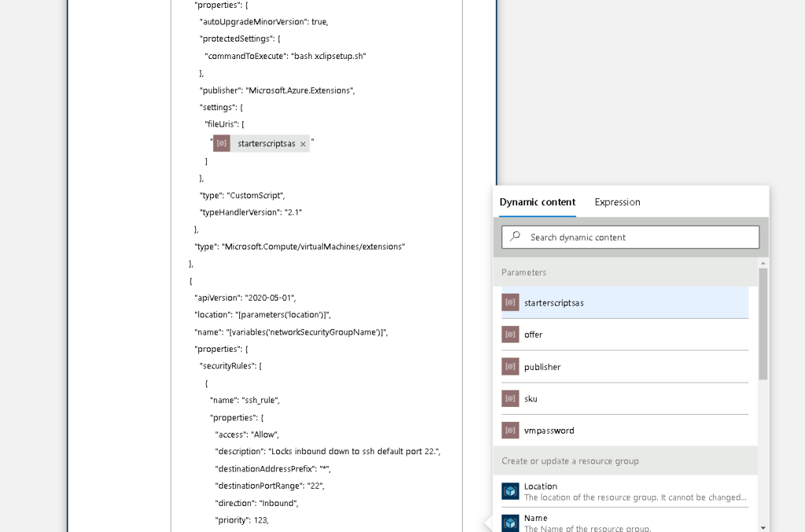Image resolution: width=805 pixels, height=532 pixels.
Task: Click the scrollbar down arrow in panel
Action: point(763,527)
